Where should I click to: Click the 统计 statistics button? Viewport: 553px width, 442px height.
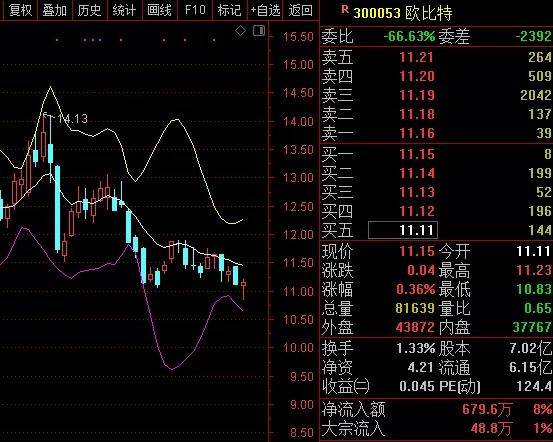click(x=124, y=10)
